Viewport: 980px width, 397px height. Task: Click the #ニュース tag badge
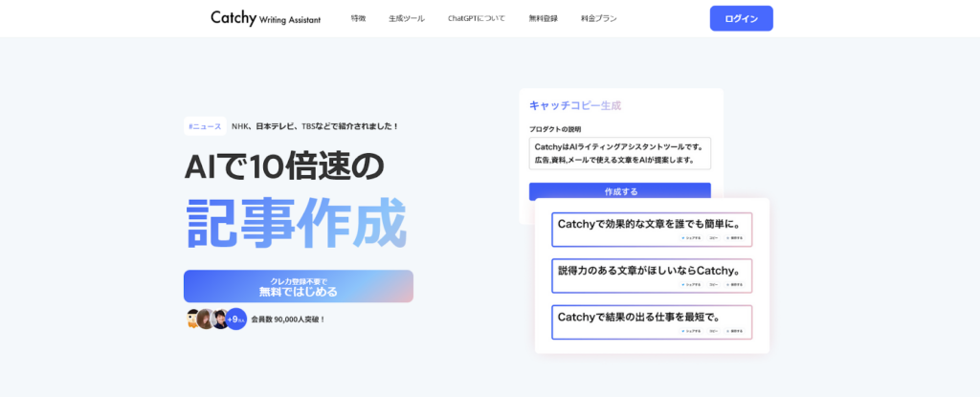[x=205, y=126]
